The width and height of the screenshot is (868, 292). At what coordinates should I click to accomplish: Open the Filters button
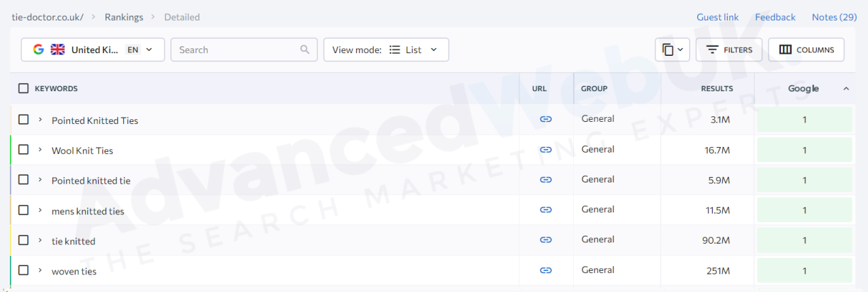728,50
